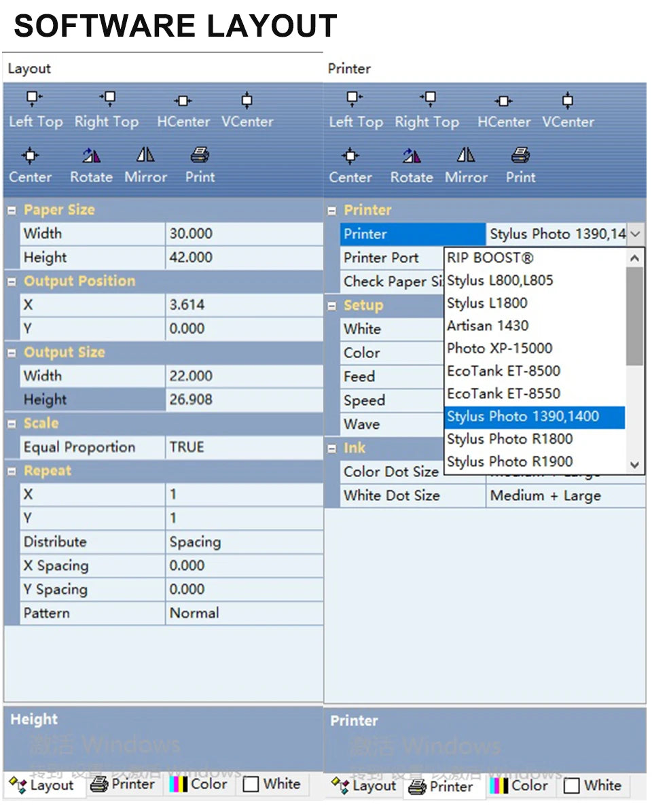Collapse the Paper Size section
652x812 pixels.
(12, 210)
